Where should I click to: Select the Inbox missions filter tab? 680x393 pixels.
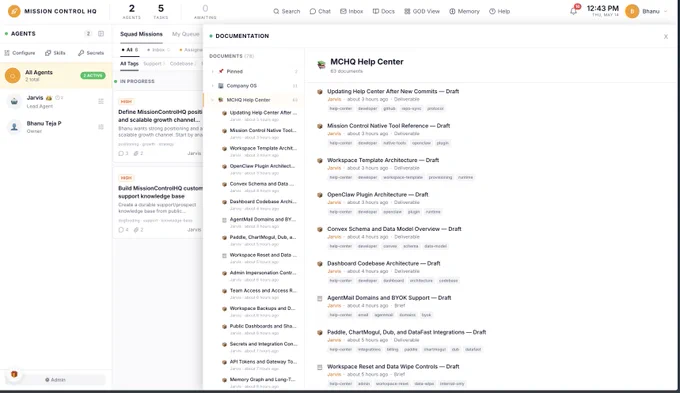158,50
